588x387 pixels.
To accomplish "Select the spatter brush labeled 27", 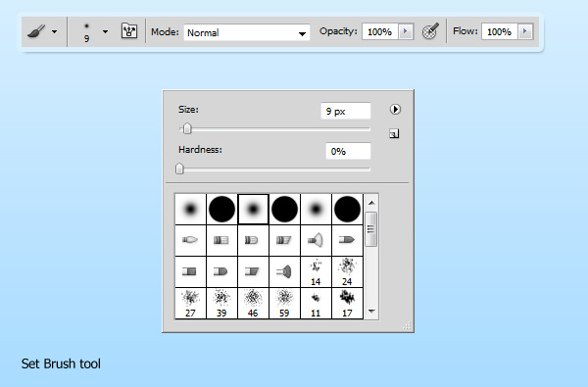I will coord(190,303).
